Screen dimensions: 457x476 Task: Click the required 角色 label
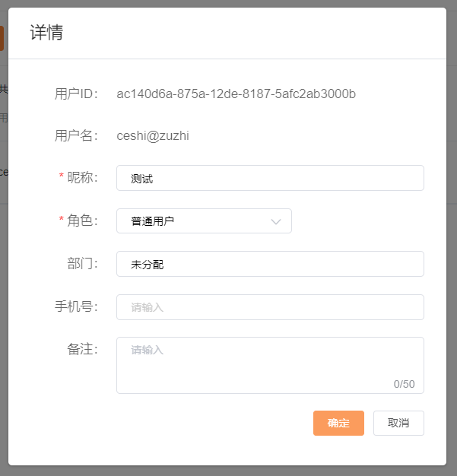(82, 221)
